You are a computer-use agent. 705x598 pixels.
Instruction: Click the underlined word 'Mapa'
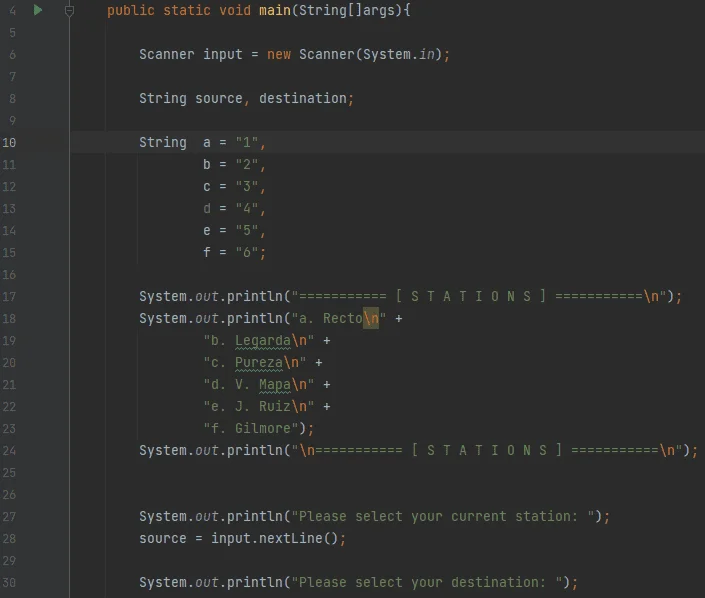point(275,385)
